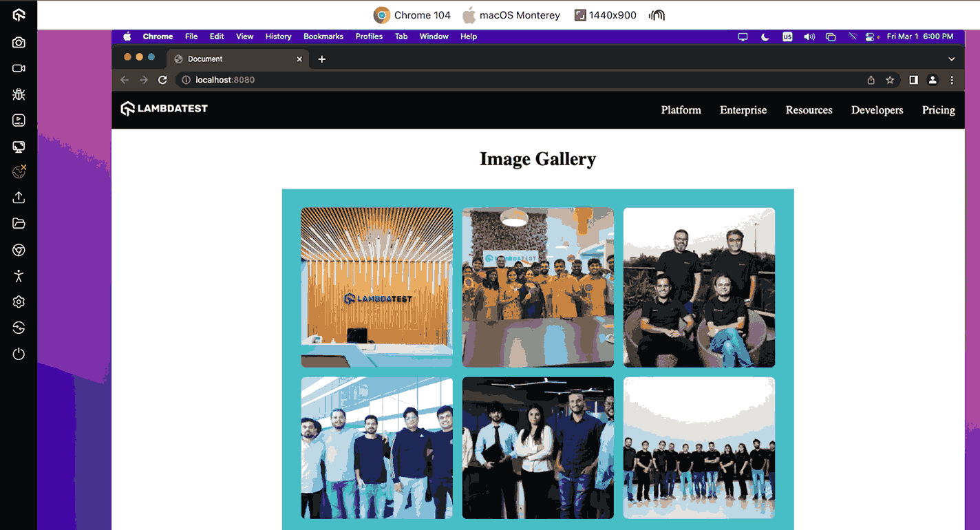
Task: Open the Bookmarks menu
Action: [323, 36]
